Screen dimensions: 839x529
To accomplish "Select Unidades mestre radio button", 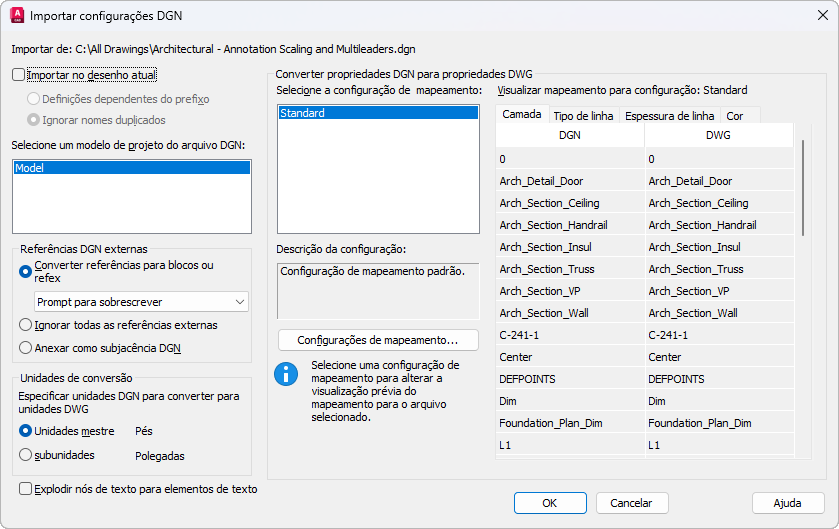I will [x=25, y=431].
